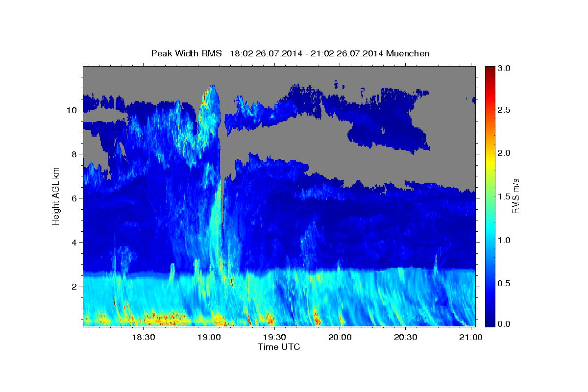Viewport: 588px width, 392px height.
Task: Click the colorbar label '3.0'
Action: tap(504, 69)
